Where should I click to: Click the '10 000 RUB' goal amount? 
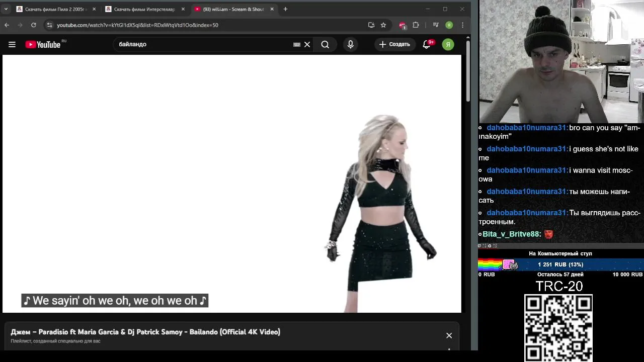[x=627, y=275]
